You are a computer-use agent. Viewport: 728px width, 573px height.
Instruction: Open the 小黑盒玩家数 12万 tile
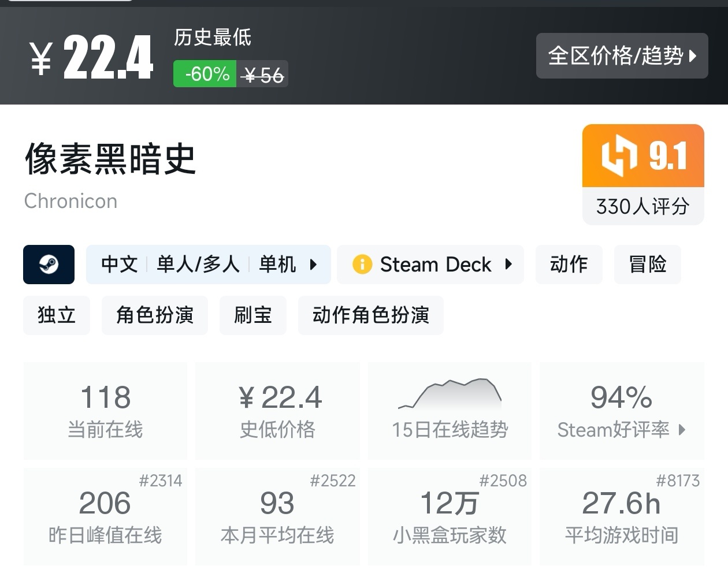pos(450,516)
